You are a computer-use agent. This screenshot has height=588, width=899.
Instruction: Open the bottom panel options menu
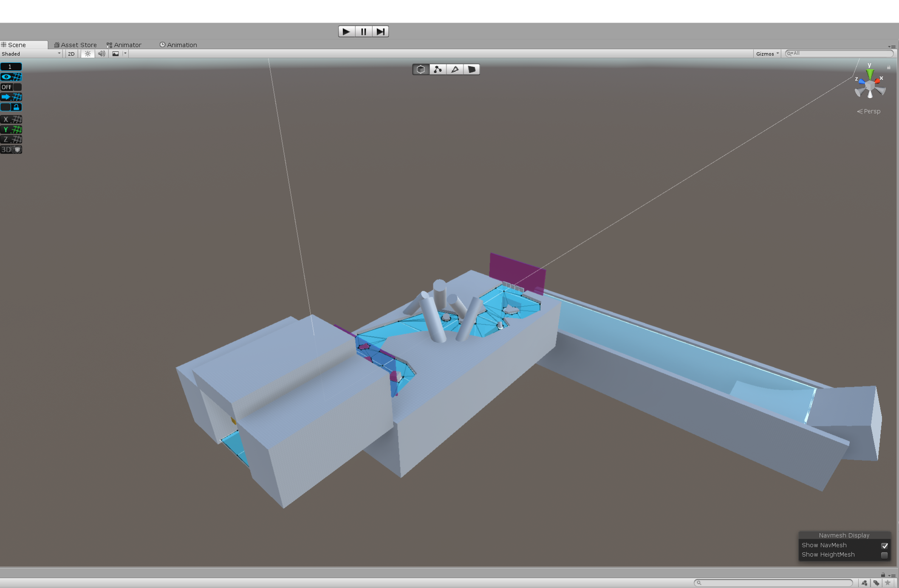coord(892,575)
